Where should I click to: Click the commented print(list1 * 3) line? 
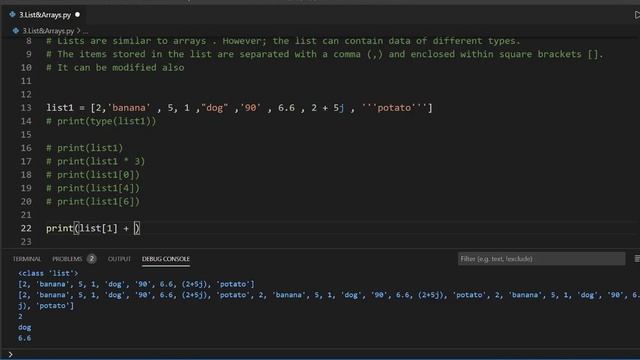(x=96, y=161)
